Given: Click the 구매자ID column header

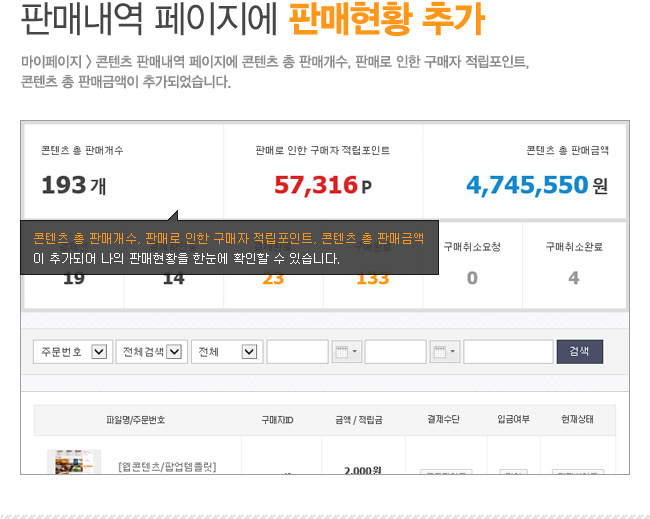Looking at the screenshot, I should tap(277, 420).
